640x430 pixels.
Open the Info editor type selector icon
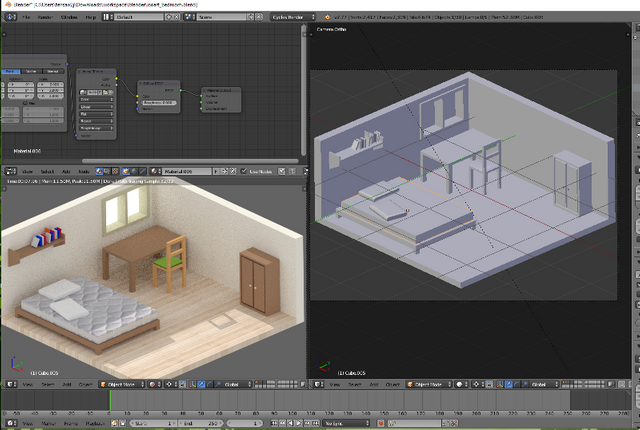(10, 17)
